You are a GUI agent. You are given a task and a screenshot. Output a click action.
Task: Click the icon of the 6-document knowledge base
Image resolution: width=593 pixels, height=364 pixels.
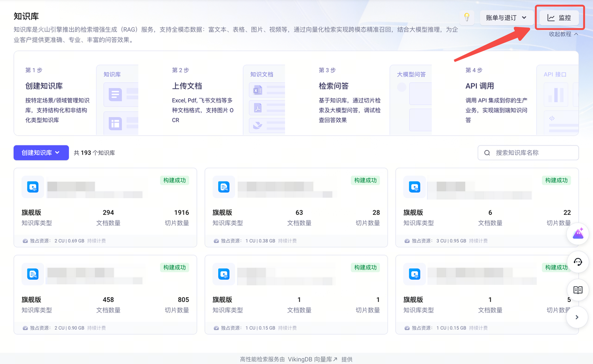pyautogui.click(x=415, y=187)
